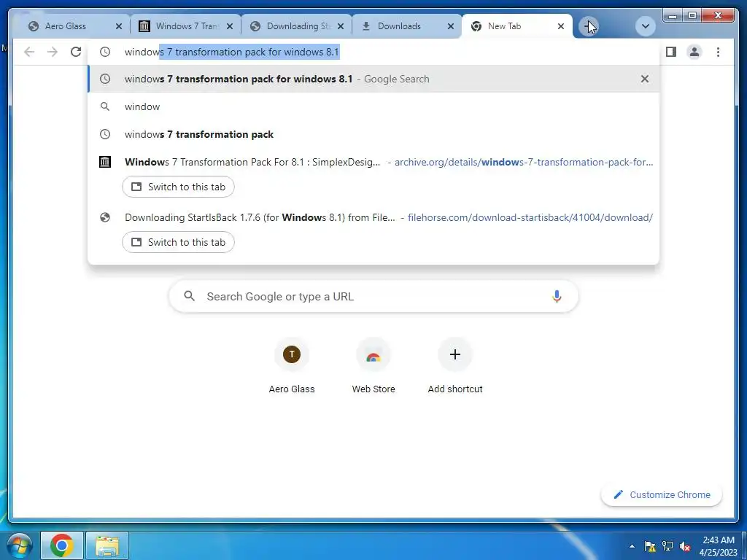Open the Windows Start orb

20,545
